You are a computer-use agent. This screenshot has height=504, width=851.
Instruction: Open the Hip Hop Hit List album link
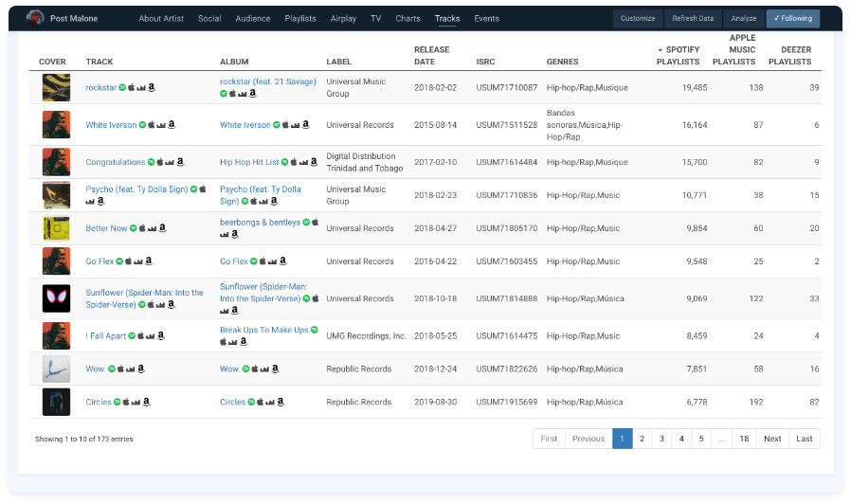tap(249, 162)
